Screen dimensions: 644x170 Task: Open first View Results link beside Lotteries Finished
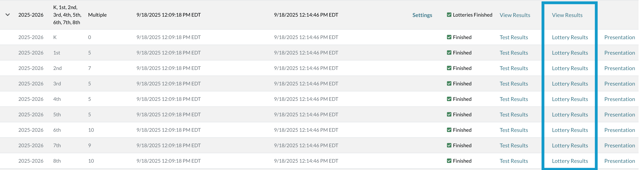[x=515, y=15]
